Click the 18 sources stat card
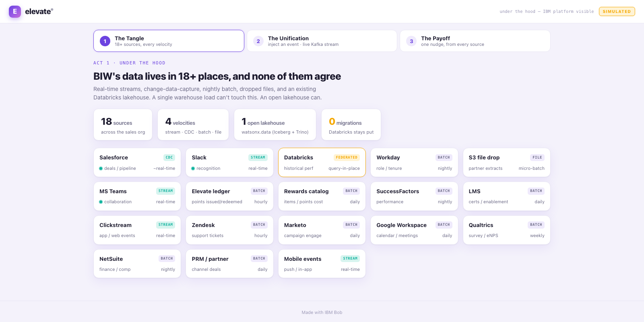Viewport: 644px width, 322px height. [x=123, y=125]
